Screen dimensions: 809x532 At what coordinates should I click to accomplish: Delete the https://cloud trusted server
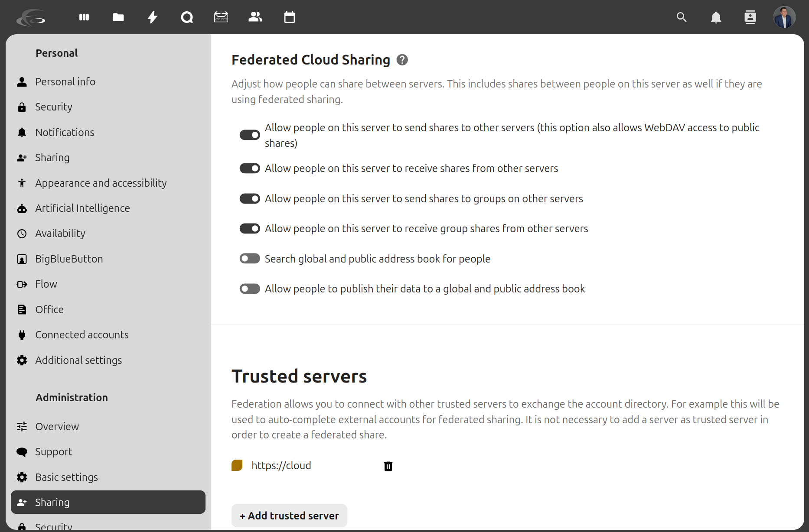click(388, 466)
